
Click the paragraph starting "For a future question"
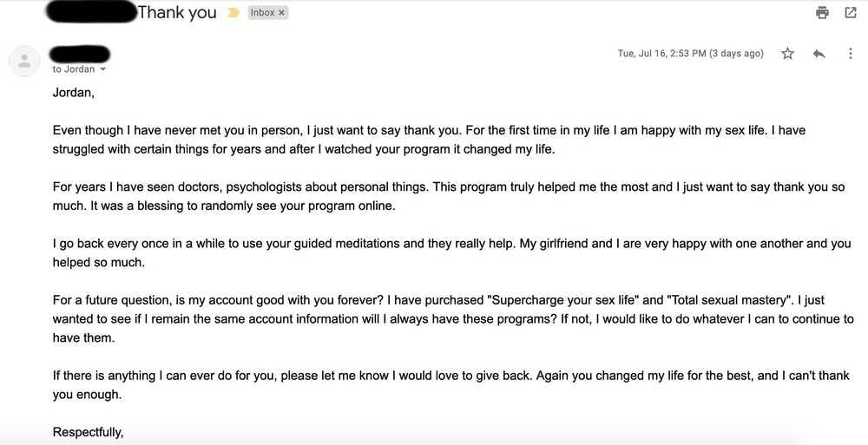451,318
